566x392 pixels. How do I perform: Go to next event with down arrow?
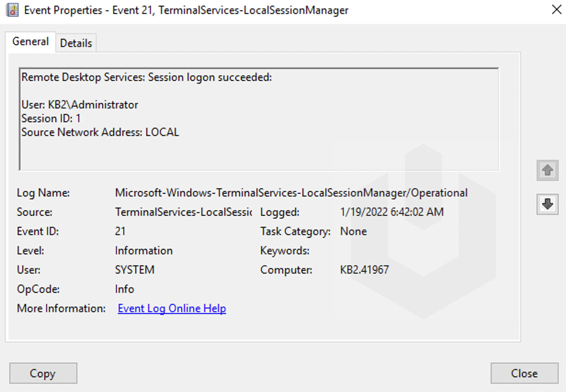tap(547, 204)
